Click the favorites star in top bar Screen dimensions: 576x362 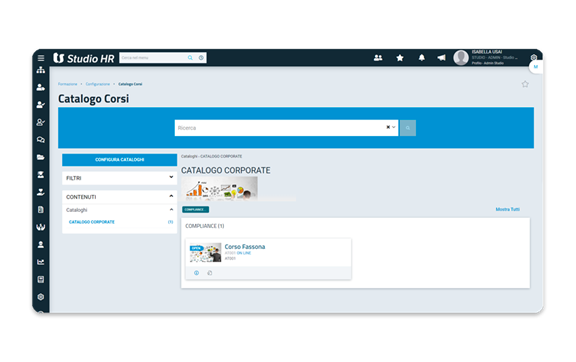(400, 58)
